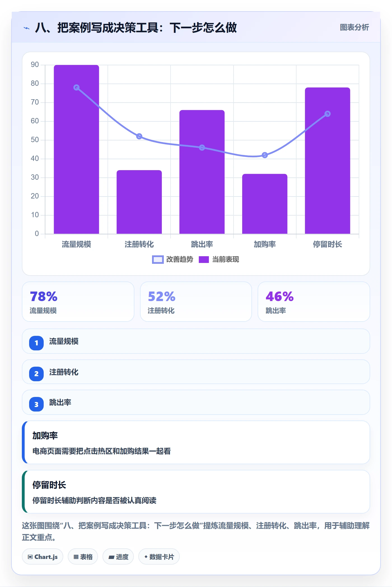Open the 78% 流量规模 stat card
This screenshot has height=587, width=392.
click(x=78, y=302)
